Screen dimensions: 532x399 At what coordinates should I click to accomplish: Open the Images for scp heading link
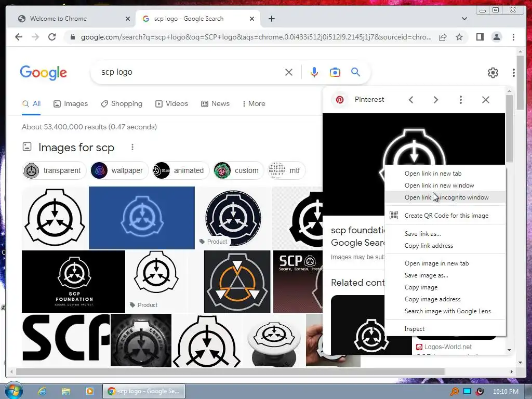[76, 147]
